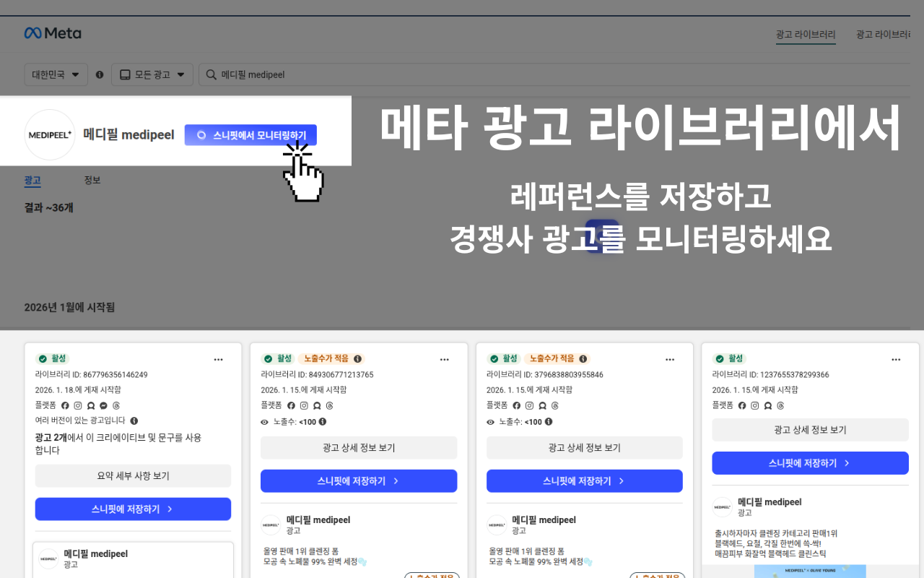Image resolution: width=924 pixels, height=578 pixels.
Task: Click the 노출수가 적음 info icon on ad 849306771213765
Action: click(357, 358)
